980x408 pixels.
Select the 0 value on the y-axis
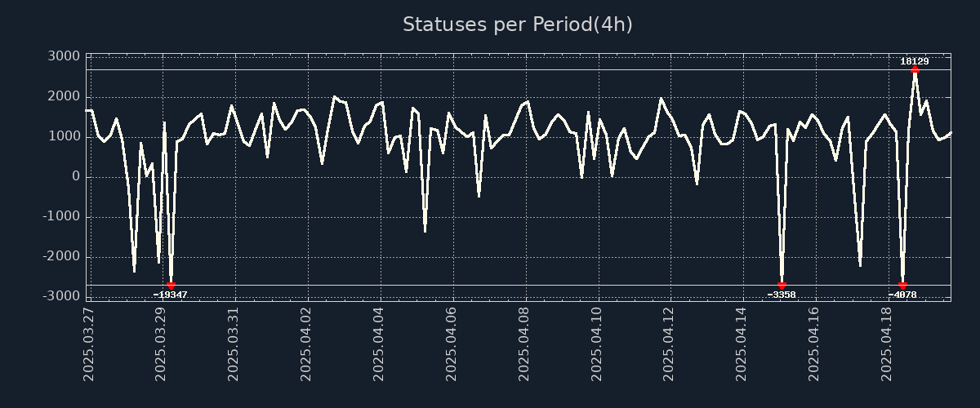(76, 177)
